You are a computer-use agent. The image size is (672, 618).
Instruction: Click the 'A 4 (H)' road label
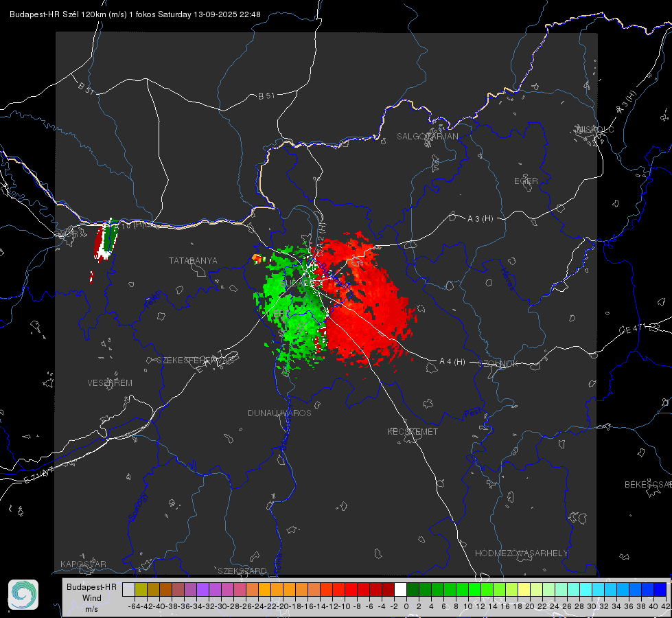coord(452,362)
